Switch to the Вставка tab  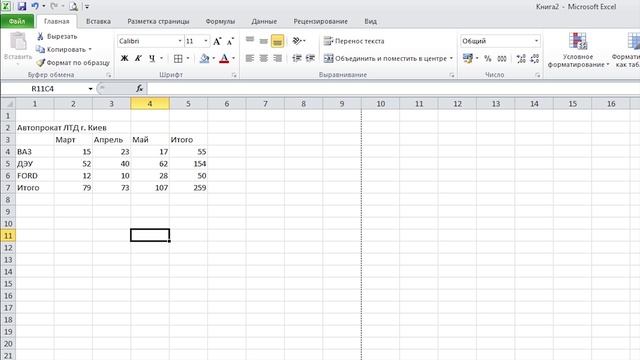point(98,21)
